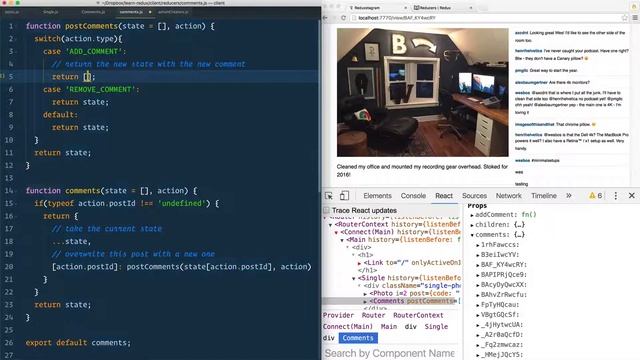Open the Timeline tab in DevTools
This screenshot has width=640, height=360.
(x=544, y=196)
